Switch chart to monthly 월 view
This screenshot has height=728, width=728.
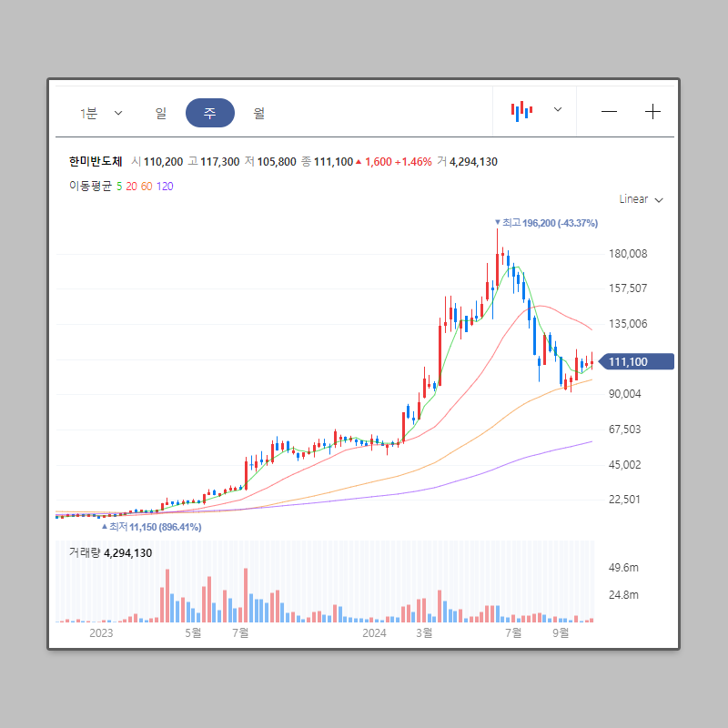point(259,113)
